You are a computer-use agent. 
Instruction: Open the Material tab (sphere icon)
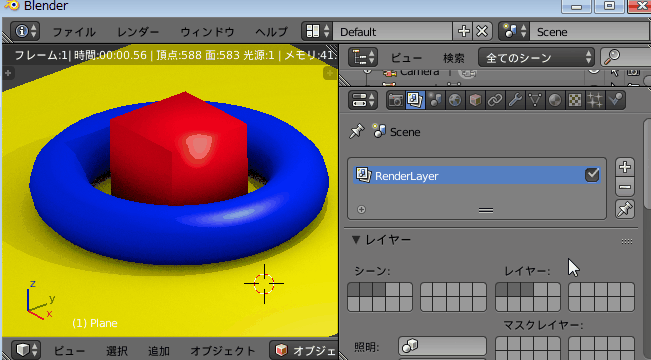tap(555, 100)
